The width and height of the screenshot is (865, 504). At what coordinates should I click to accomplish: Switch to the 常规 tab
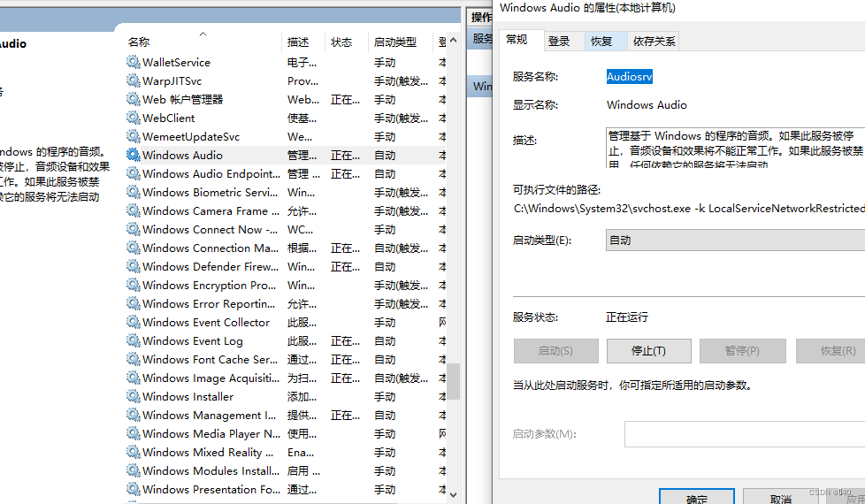(522, 40)
